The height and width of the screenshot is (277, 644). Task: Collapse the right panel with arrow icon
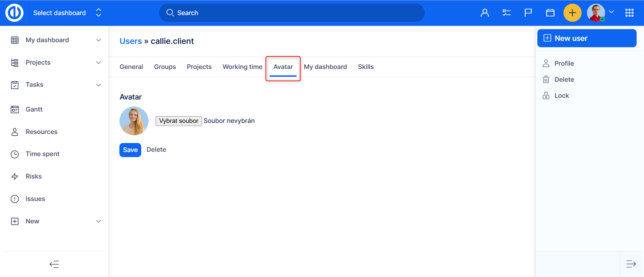(631, 264)
